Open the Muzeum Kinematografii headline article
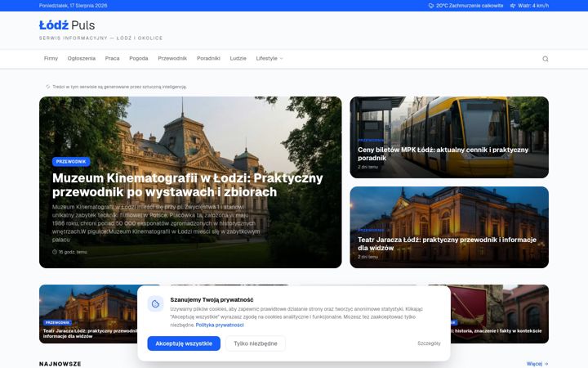 (x=188, y=185)
